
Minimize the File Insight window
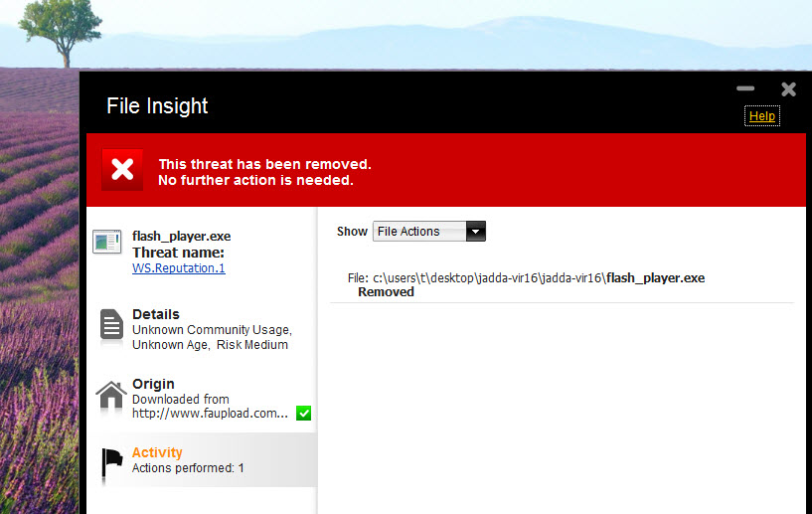745,88
